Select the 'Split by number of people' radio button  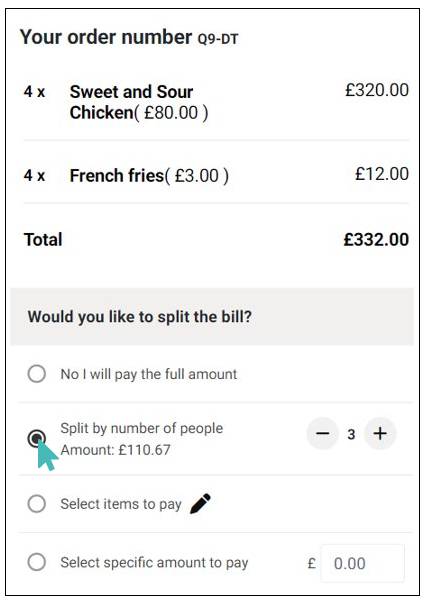pyautogui.click(x=37, y=438)
